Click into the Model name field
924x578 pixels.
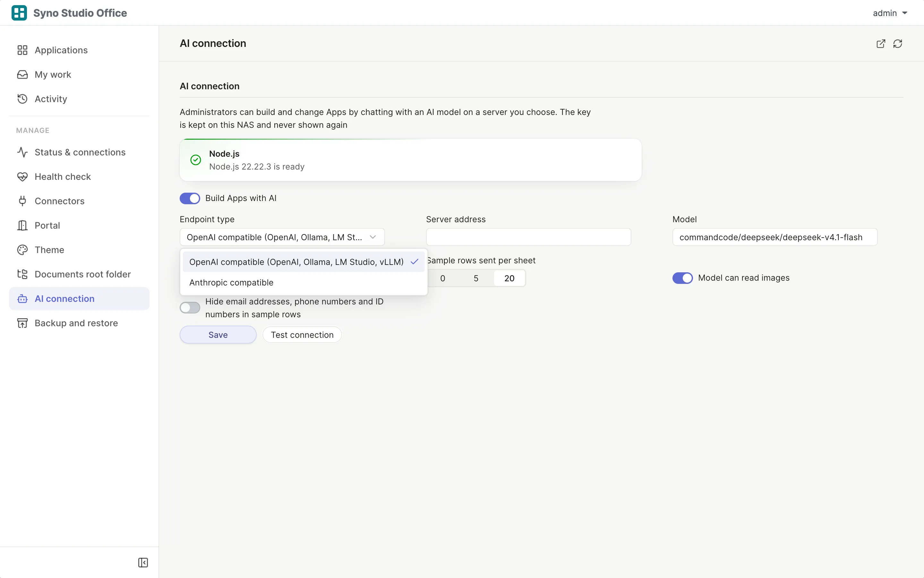pos(775,237)
